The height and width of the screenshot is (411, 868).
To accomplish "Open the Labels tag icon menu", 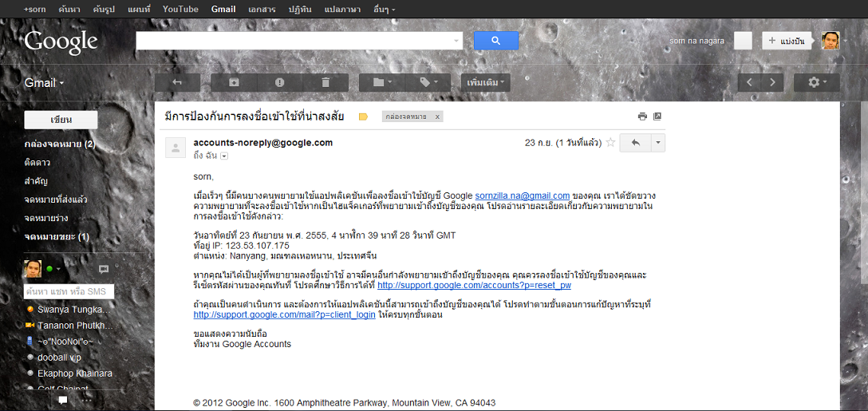I will (x=428, y=82).
